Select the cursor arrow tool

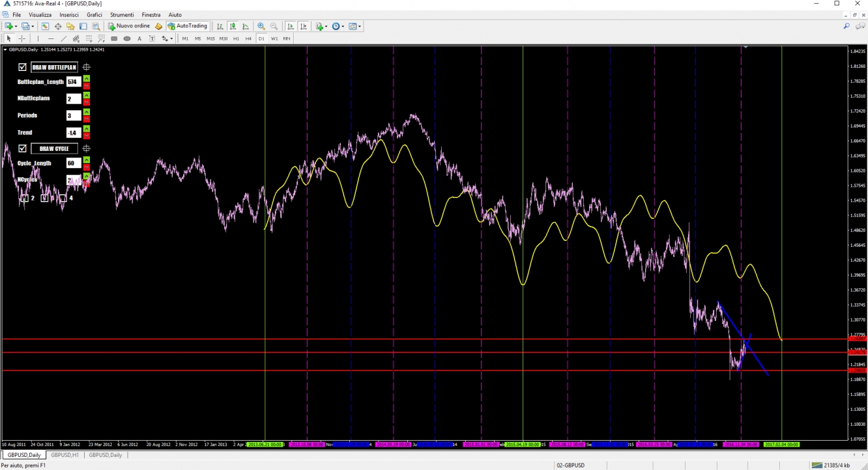point(9,38)
